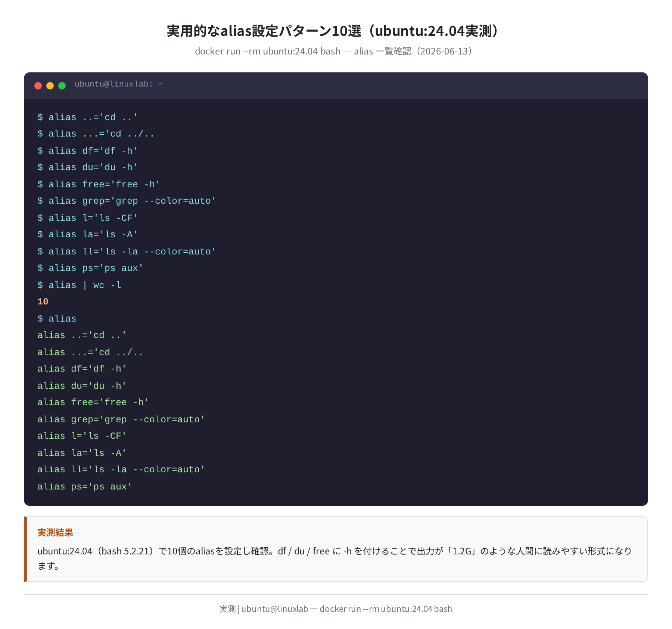
Task: Click the command $ alias | wc -l
Action: click(80, 285)
